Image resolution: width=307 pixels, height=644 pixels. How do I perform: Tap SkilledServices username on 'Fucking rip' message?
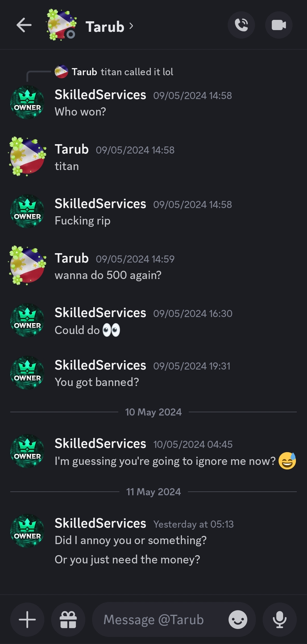coord(100,204)
